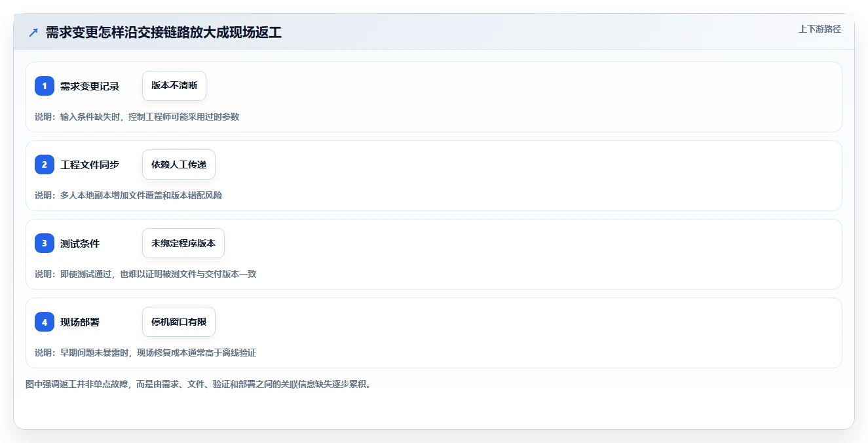Click the step 3 number badge
Screen dimensions: 868x443
[45, 243]
